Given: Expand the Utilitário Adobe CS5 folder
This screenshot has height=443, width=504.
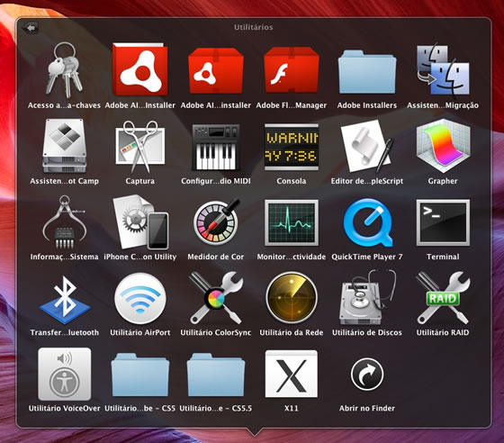Looking at the screenshot, I should coord(140,375).
